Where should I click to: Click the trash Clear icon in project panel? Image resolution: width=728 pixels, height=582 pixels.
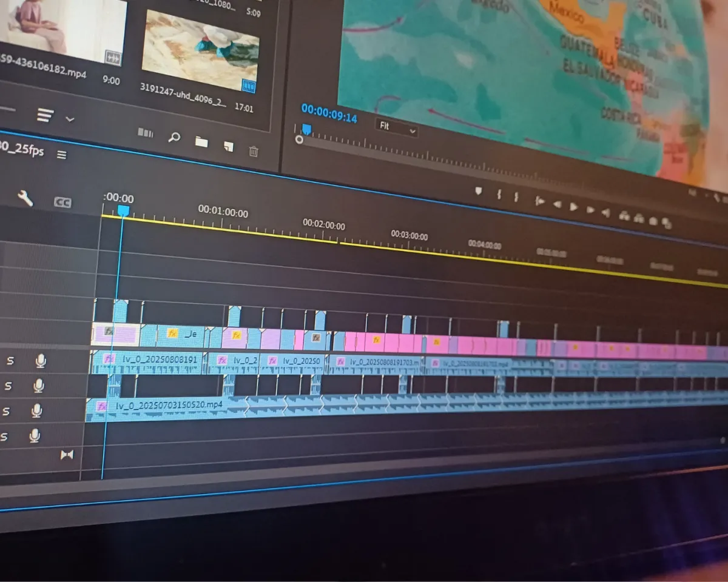(x=254, y=151)
